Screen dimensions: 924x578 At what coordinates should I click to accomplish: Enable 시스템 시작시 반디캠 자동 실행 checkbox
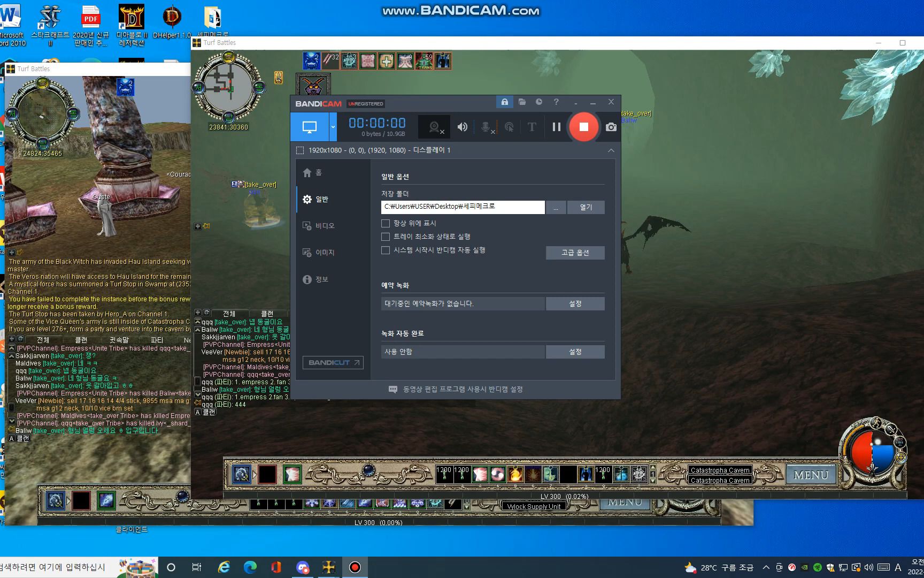(386, 250)
